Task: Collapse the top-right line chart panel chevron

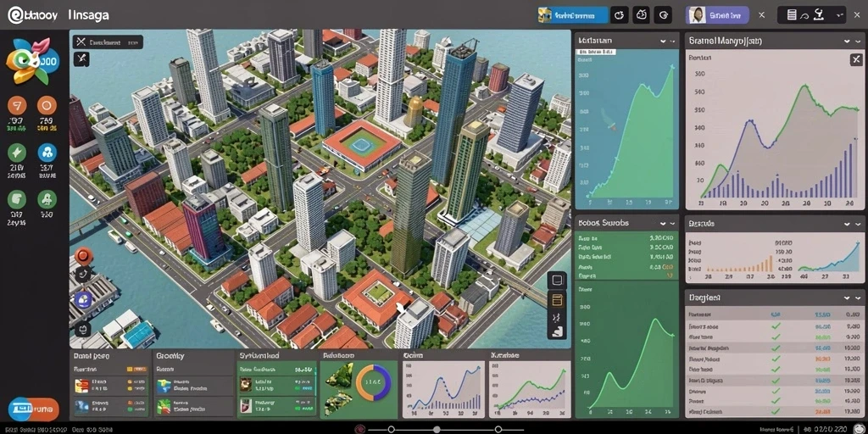Action: (847, 41)
